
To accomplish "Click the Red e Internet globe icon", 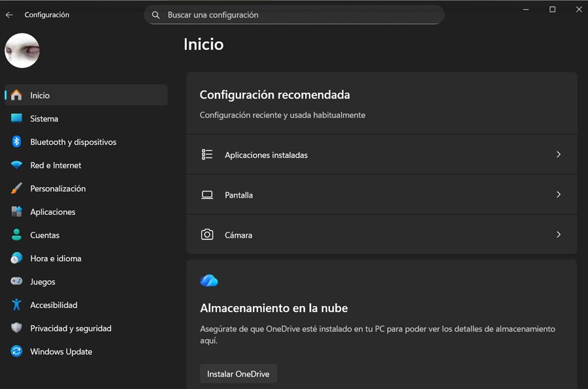I will [18, 165].
